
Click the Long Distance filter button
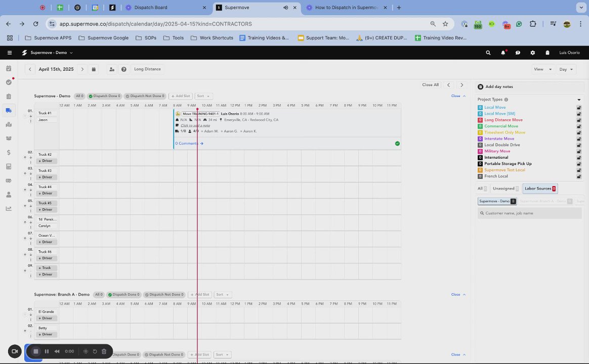(147, 69)
